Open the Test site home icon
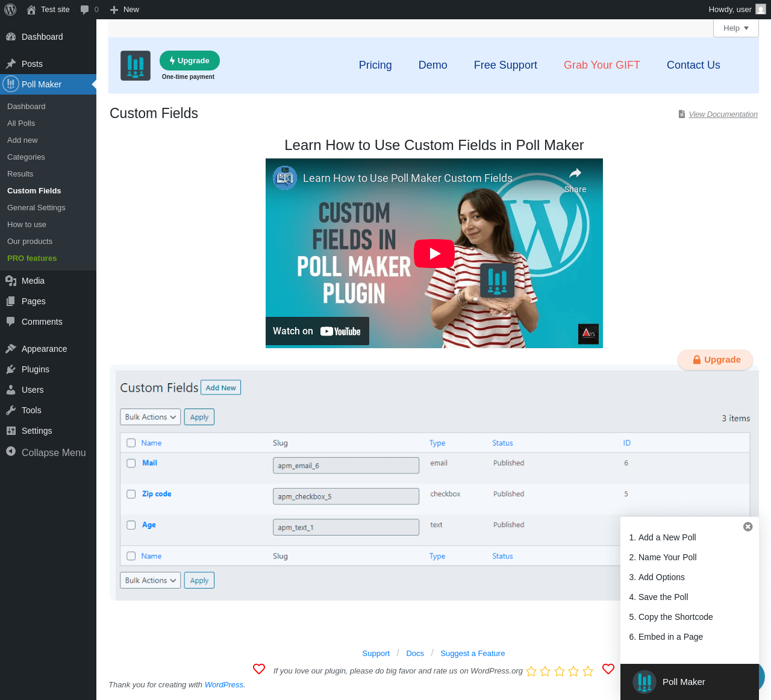This screenshot has width=771, height=700. point(31,10)
